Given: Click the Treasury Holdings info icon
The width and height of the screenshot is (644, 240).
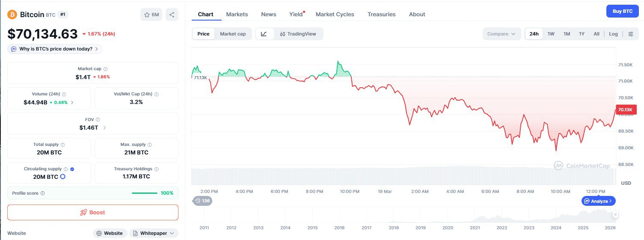Looking at the screenshot, I should [x=156, y=169].
